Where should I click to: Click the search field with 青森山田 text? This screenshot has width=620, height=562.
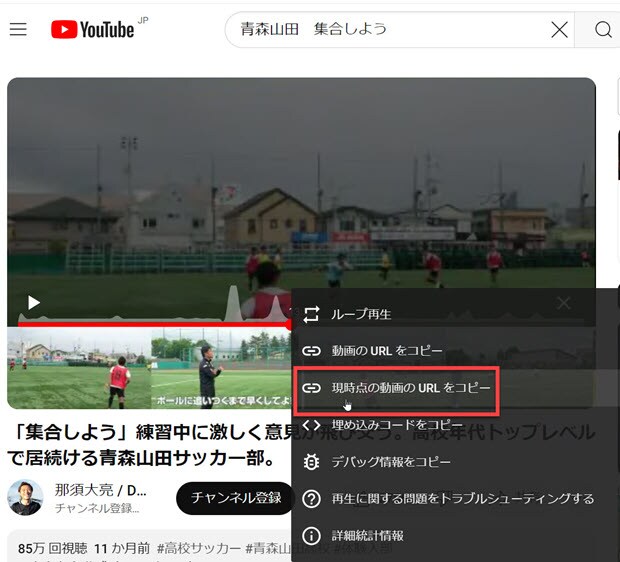390,30
